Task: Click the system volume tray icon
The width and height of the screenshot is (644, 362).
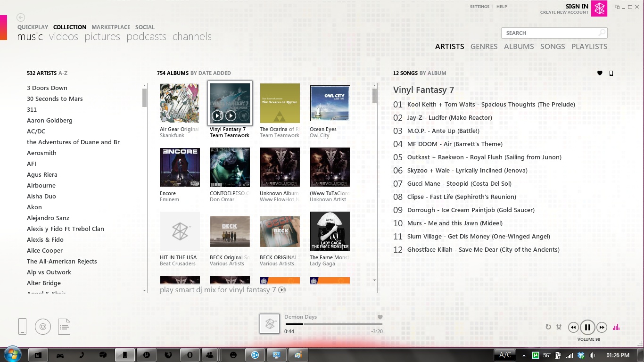Action: (x=592, y=355)
